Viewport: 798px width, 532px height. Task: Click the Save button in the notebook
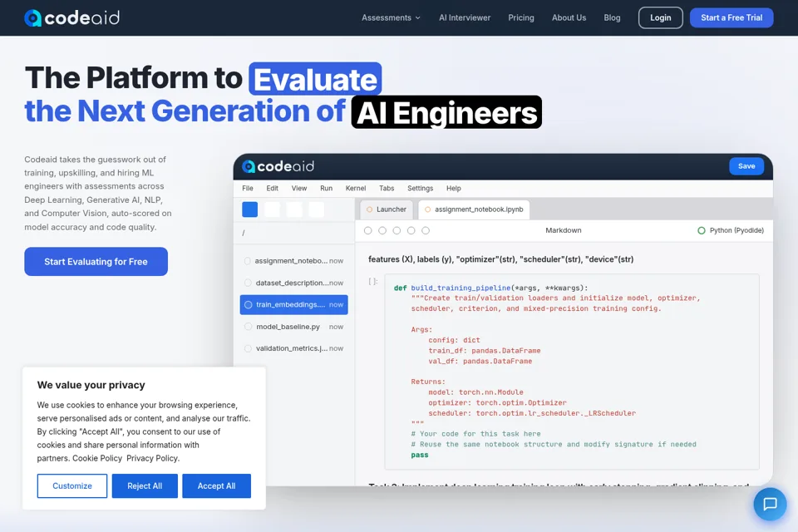[746, 166]
